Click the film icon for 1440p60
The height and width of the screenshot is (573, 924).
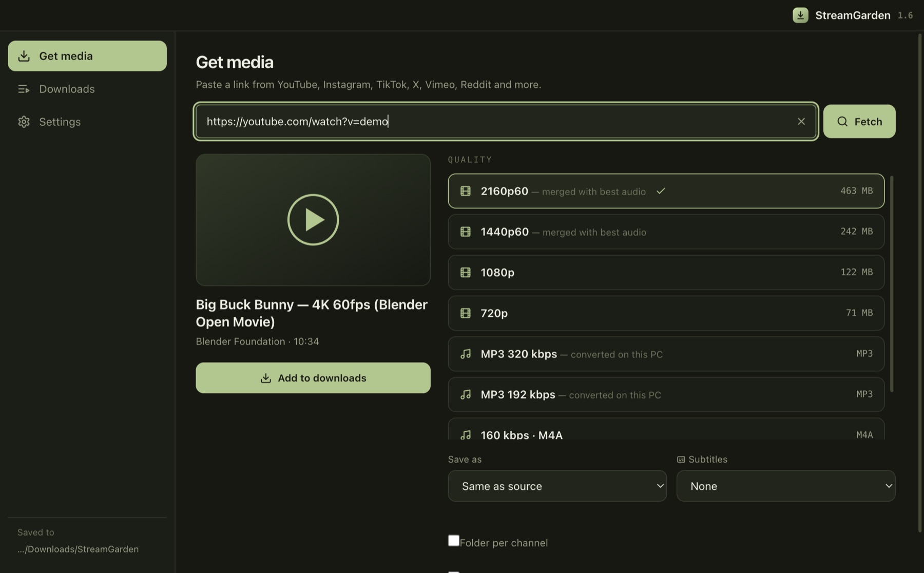(466, 232)
